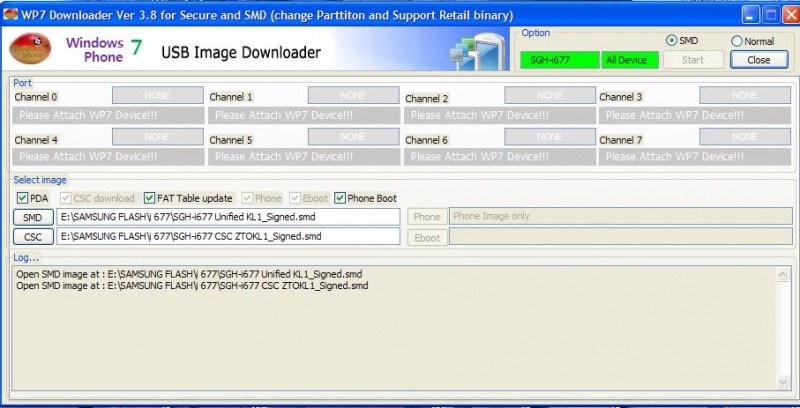This screenshot has height=408, width=800.
Task: Close the window with red X
Action: click(791, 15)
